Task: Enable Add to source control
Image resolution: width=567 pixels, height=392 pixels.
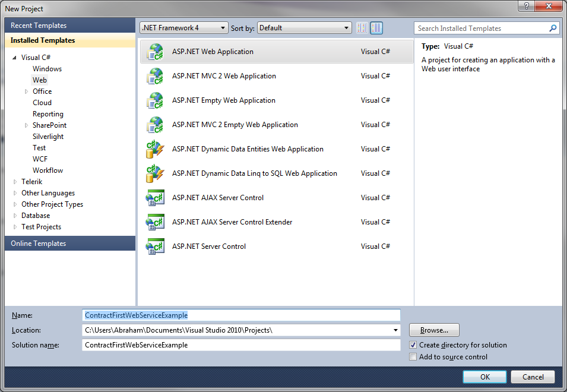Action: pos(413,356)
